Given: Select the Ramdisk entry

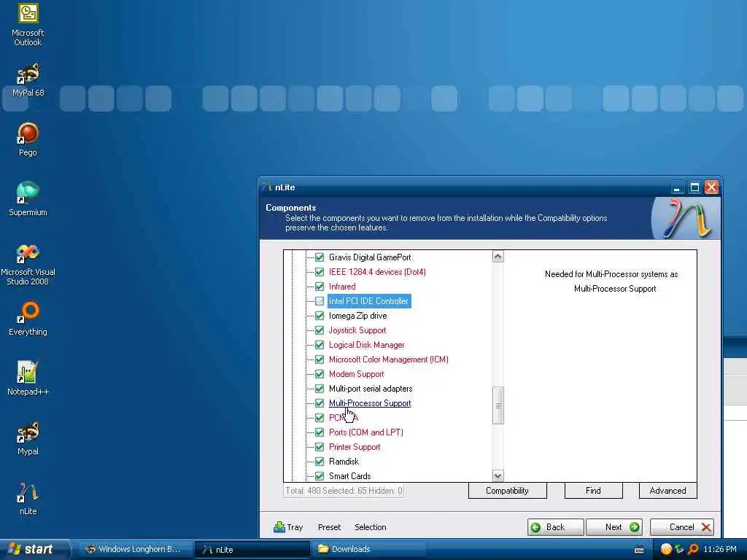Looking at the screenshot, I should point(344,462).
